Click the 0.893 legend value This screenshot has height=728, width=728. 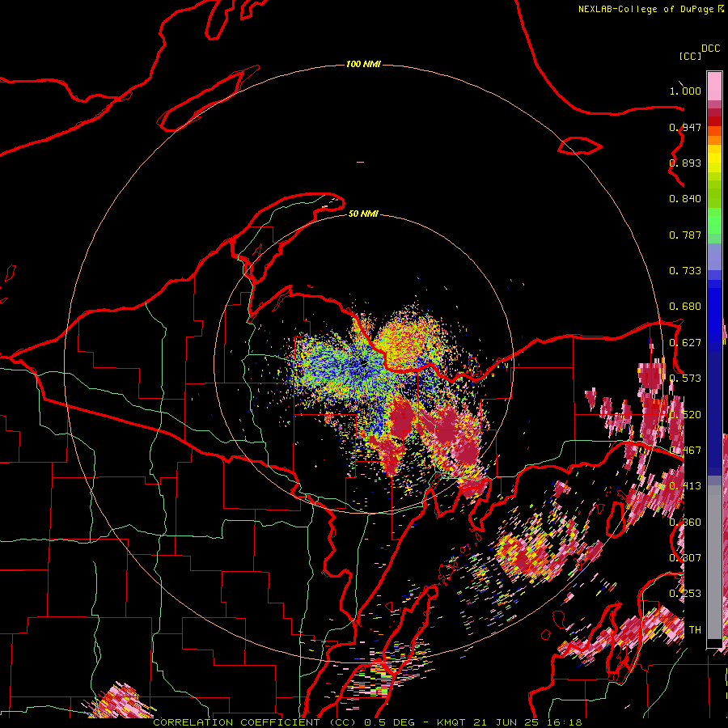point(685,163)
